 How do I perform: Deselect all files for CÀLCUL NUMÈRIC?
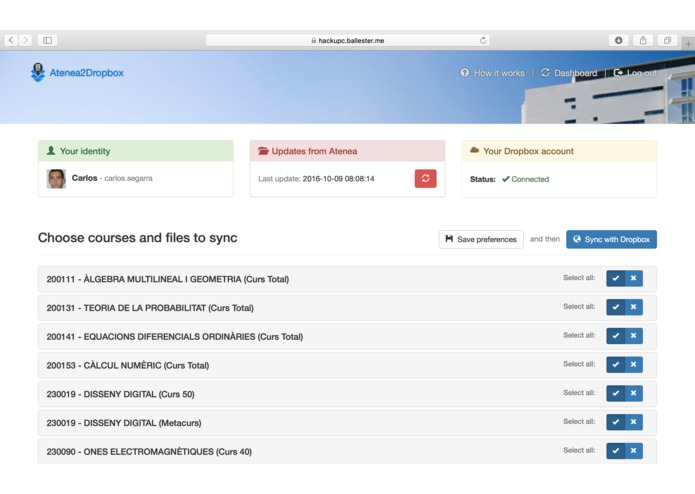point(633,365)
